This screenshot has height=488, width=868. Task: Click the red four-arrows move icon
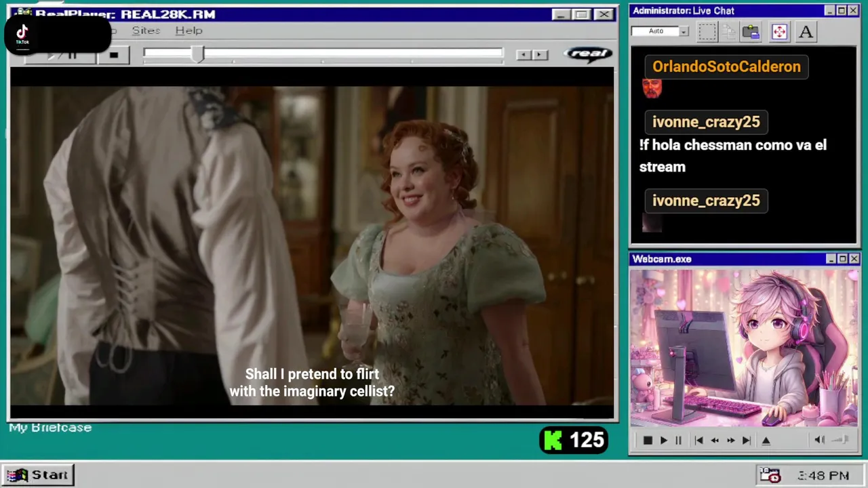tap(779, 32)
